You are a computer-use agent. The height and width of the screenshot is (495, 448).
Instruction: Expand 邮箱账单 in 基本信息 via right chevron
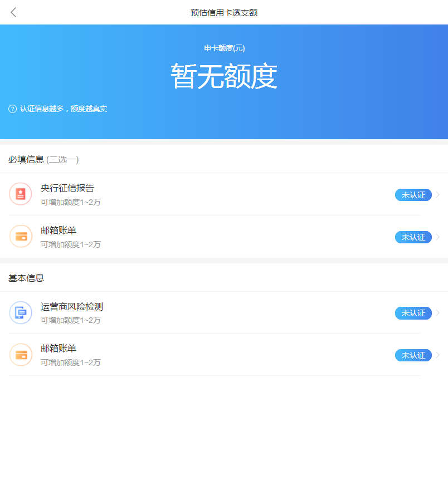[x=438, y=355]
